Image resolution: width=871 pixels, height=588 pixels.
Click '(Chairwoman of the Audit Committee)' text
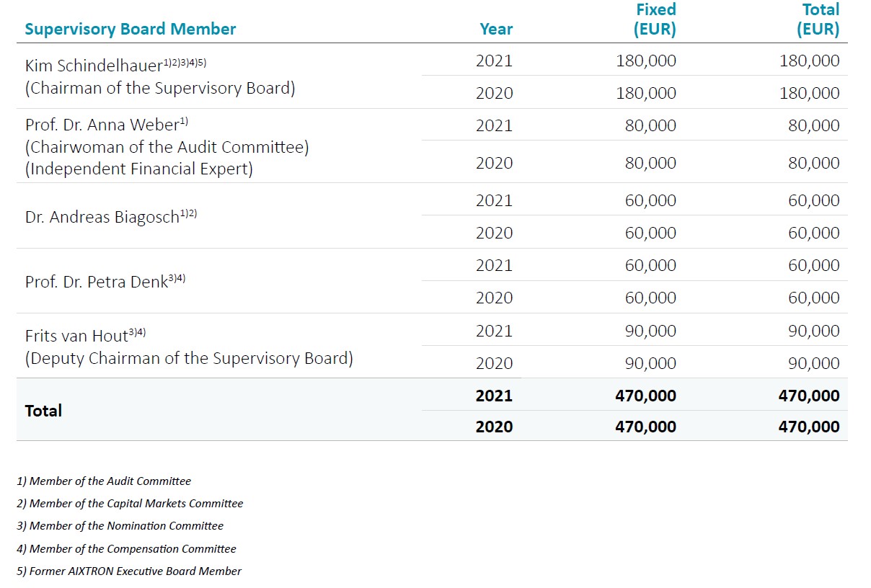(x=167, y=148)
